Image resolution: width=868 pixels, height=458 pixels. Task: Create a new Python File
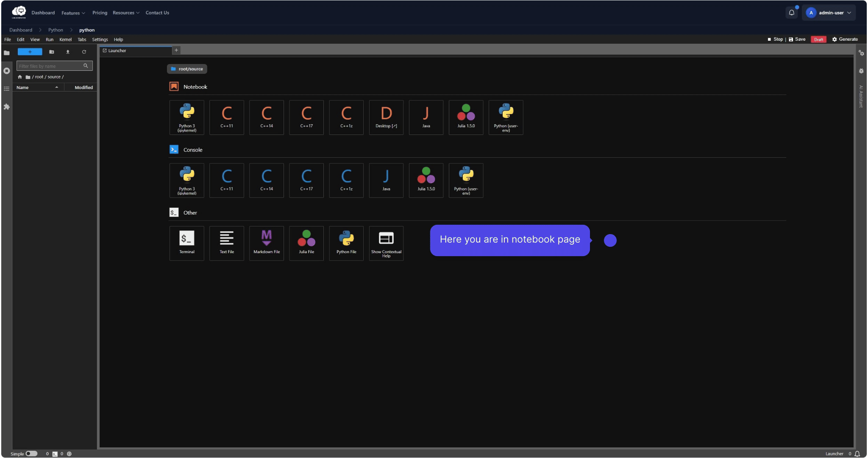[346, 243]
